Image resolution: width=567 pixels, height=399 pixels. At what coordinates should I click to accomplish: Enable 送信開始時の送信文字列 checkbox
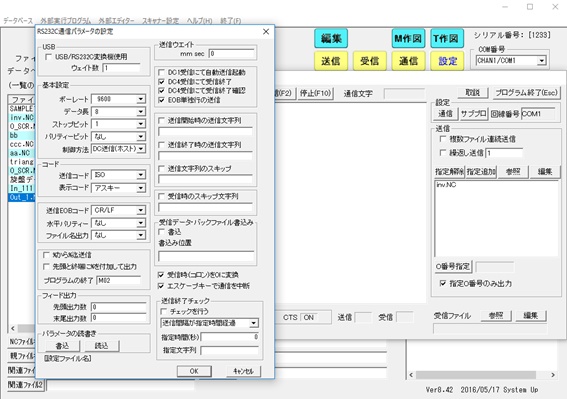162,120
